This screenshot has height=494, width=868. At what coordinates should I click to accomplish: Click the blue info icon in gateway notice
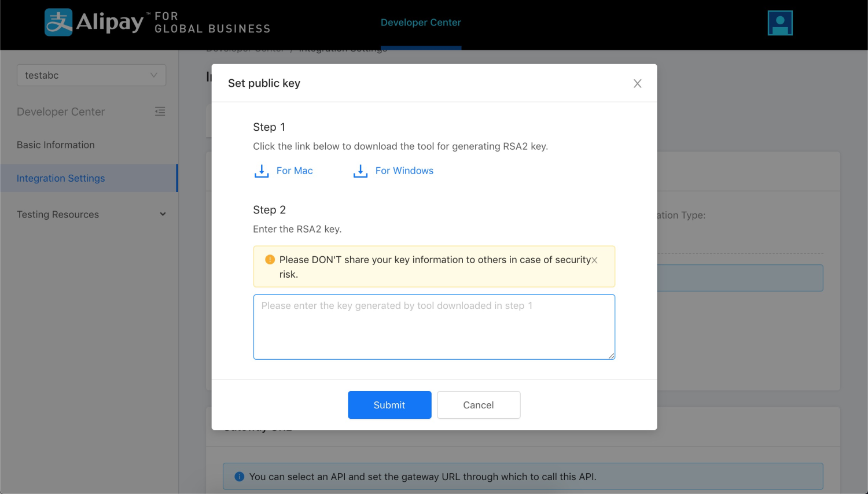(x=239, y=477)
